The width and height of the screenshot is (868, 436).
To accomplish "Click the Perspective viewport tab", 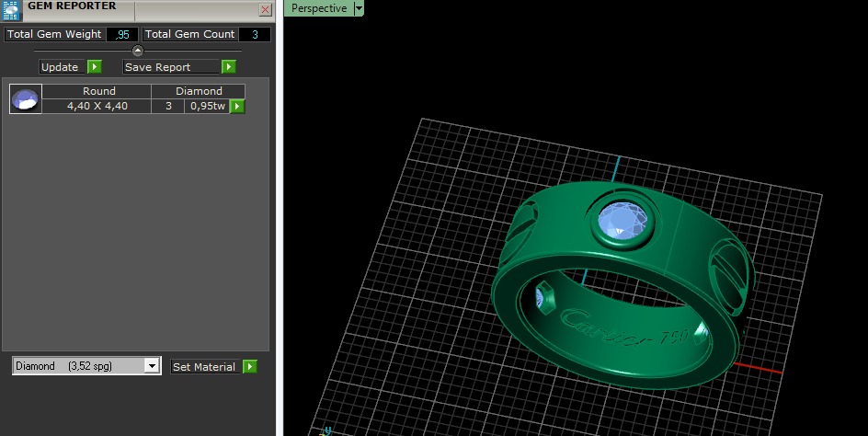I will (x=319, y=8).
